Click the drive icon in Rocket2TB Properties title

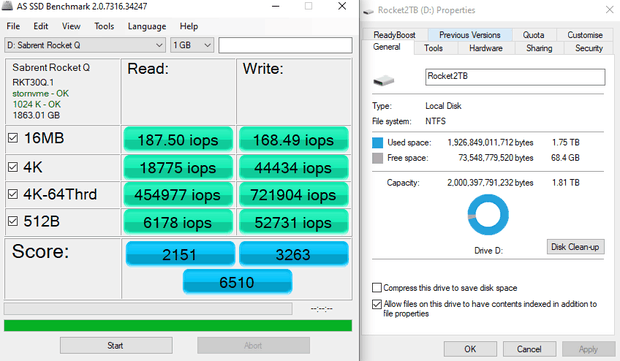pyautogui.click(x=369, y=11)
